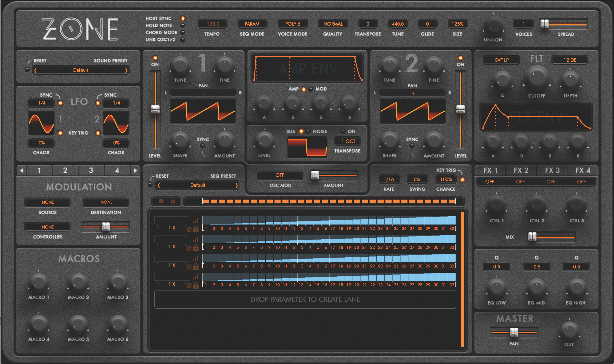614x364 pixels.
Task: Enable the Hold Note toggle
Action: [x=183, y=26]
